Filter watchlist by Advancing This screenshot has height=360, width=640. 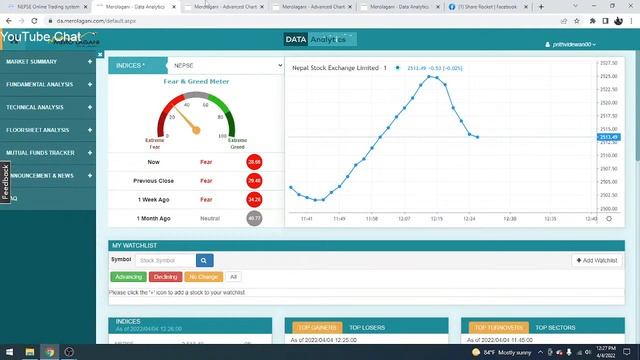(x=128, y=277)
